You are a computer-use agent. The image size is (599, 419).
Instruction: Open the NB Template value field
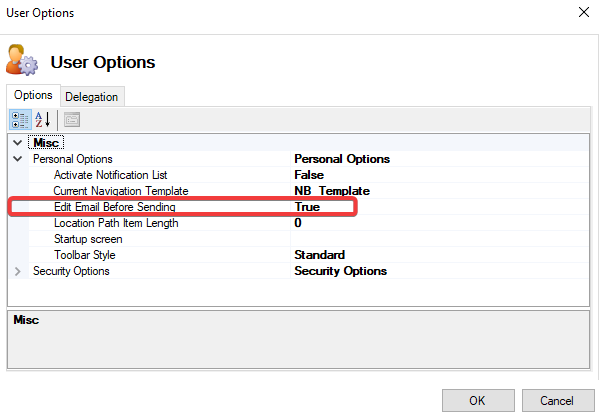click(x=440, y=191)
